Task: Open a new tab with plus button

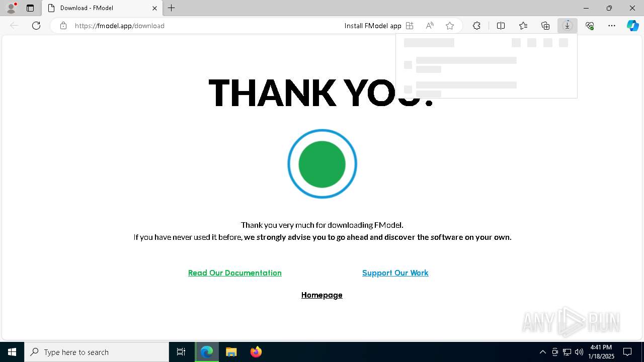Action: pyautogui.click(x=172, y=8)
